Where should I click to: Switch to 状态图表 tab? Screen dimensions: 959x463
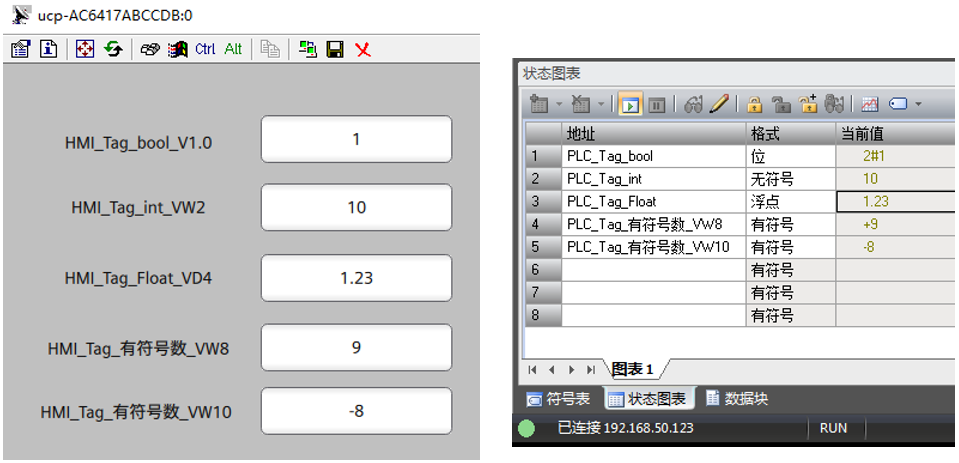648,399
